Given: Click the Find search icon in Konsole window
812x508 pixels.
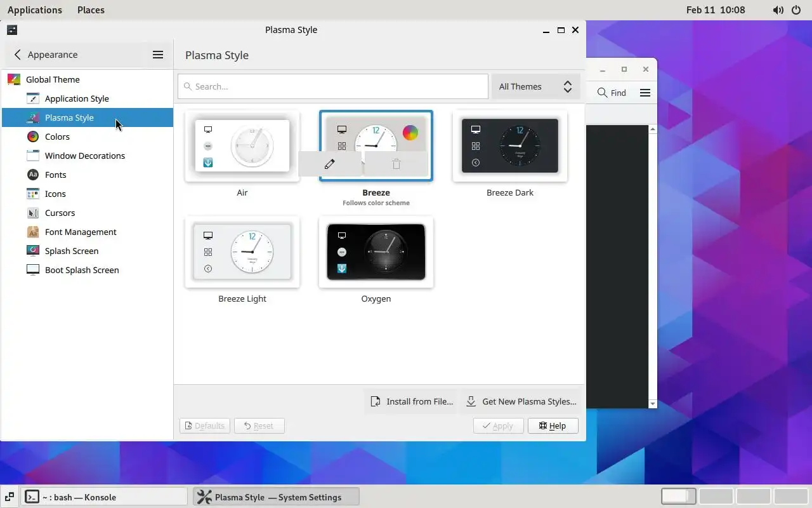Looking at the screenshot, I should pyautogui.click(x=602, y=93).
